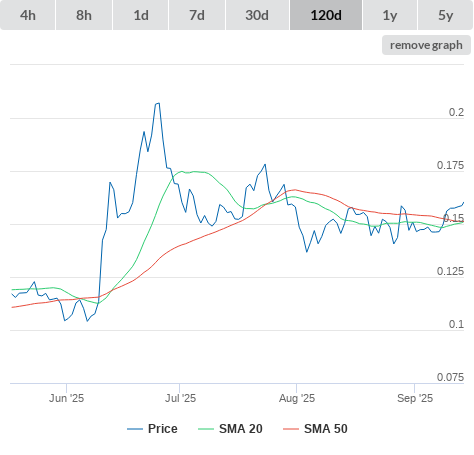This screenshot has height=455, width=474.
Task: Open the 7d chart view
Action: (197, 15)
